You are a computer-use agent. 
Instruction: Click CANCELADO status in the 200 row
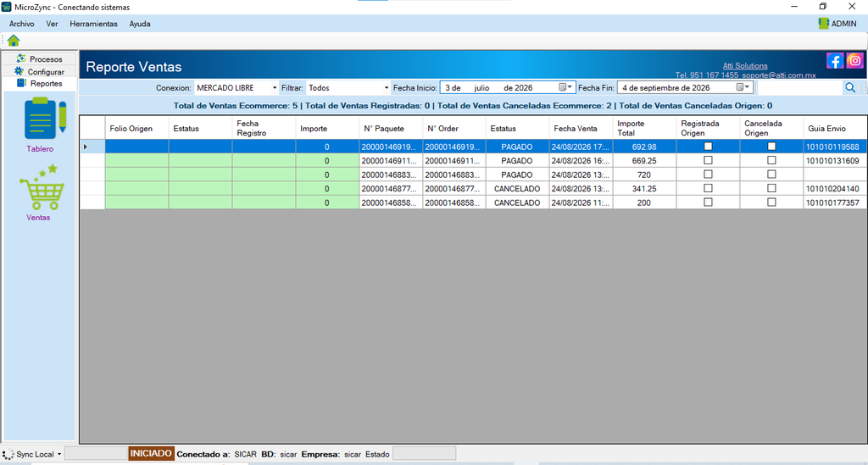517,203
